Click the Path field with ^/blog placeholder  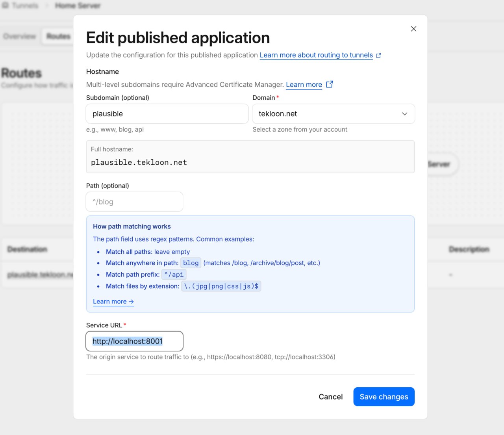(134, 202)
